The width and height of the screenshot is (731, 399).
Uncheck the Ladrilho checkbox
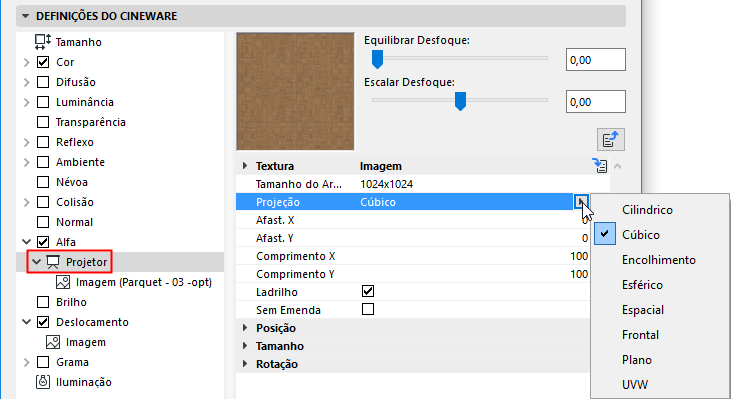coord(368,291)
